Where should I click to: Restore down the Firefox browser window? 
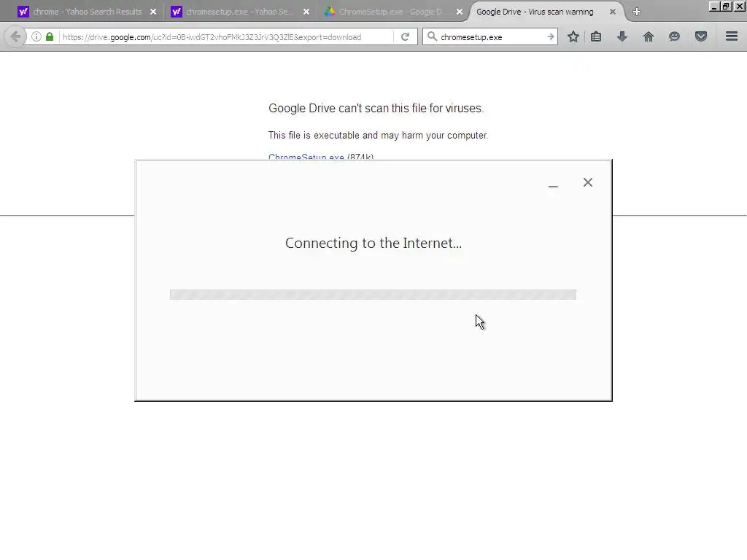point(726,6)
